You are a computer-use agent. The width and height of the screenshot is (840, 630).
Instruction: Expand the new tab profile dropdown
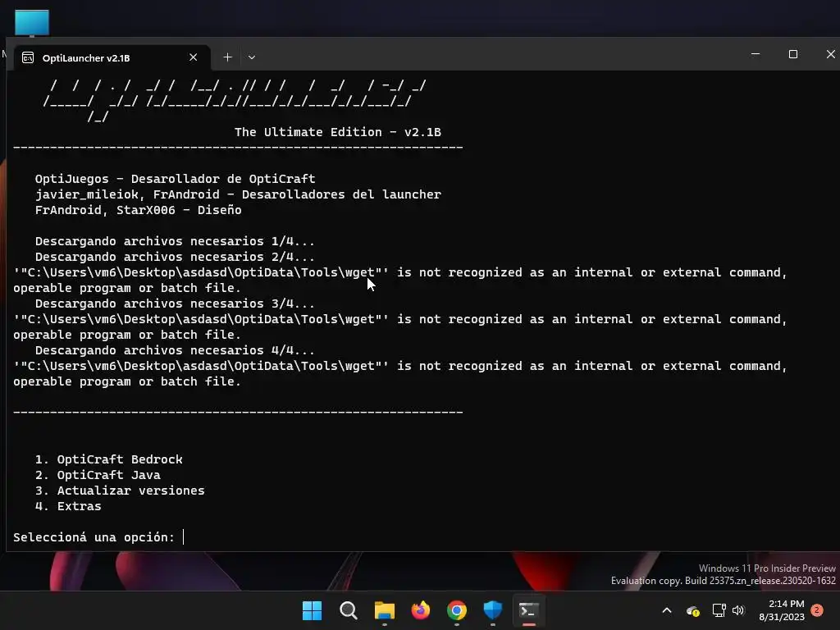point(252,57)
